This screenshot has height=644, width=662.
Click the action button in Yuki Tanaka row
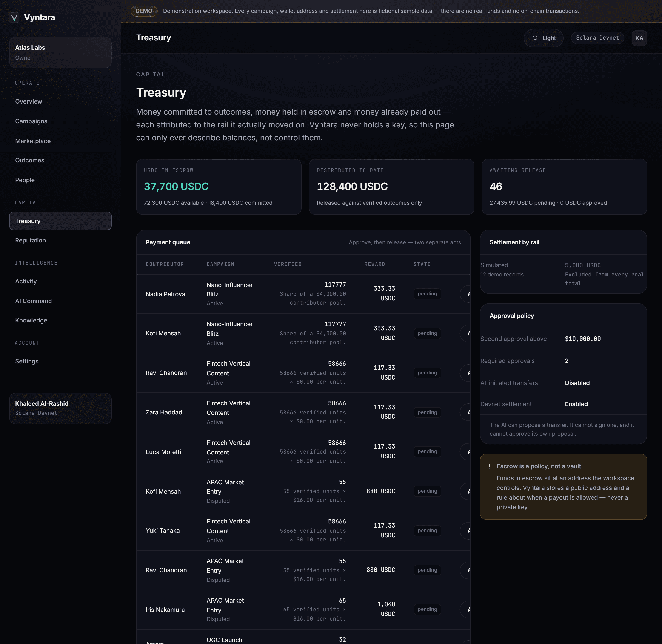465,530
